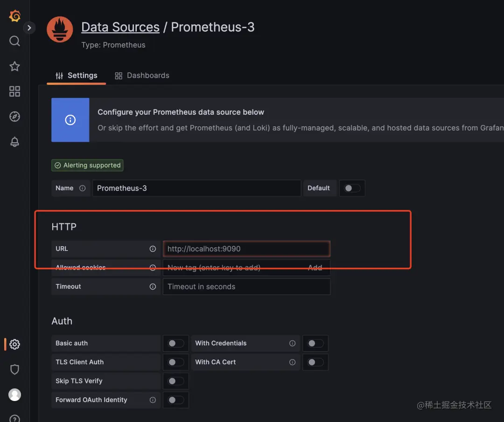Click the Add button for allowed cookies

tap(315, 268)
